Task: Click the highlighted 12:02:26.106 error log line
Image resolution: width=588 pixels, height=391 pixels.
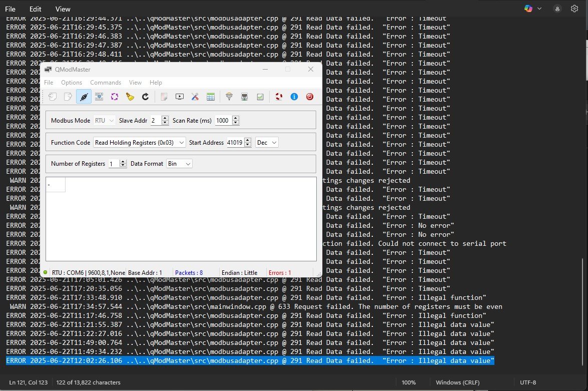Action: point(250,360)
